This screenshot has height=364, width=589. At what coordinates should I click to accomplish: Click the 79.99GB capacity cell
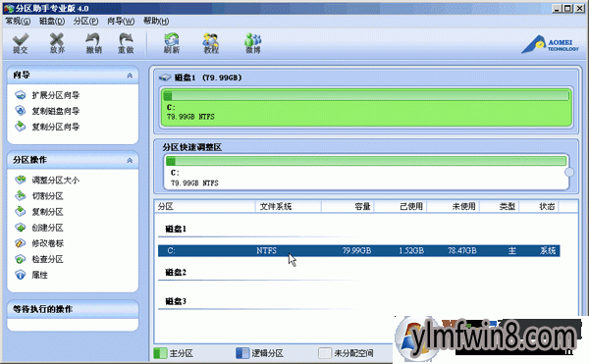[356, 250]
